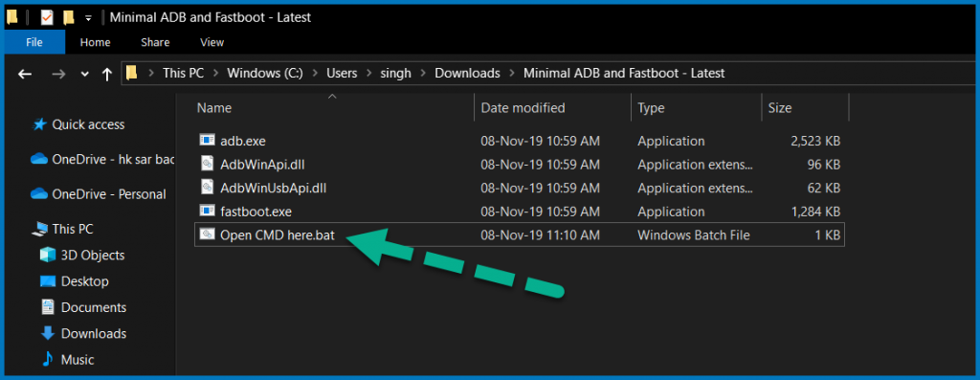The width and height of the screenshot is (980, 380).
Task: Click the Music note icon in sidebar
Action: pyautogui.click(x=48, y=359)
